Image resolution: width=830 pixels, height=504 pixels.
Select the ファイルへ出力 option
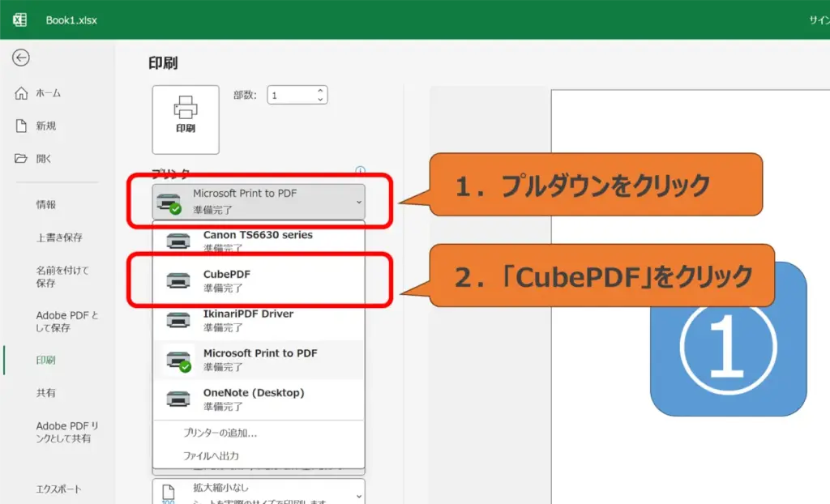[x=211, y=456]
